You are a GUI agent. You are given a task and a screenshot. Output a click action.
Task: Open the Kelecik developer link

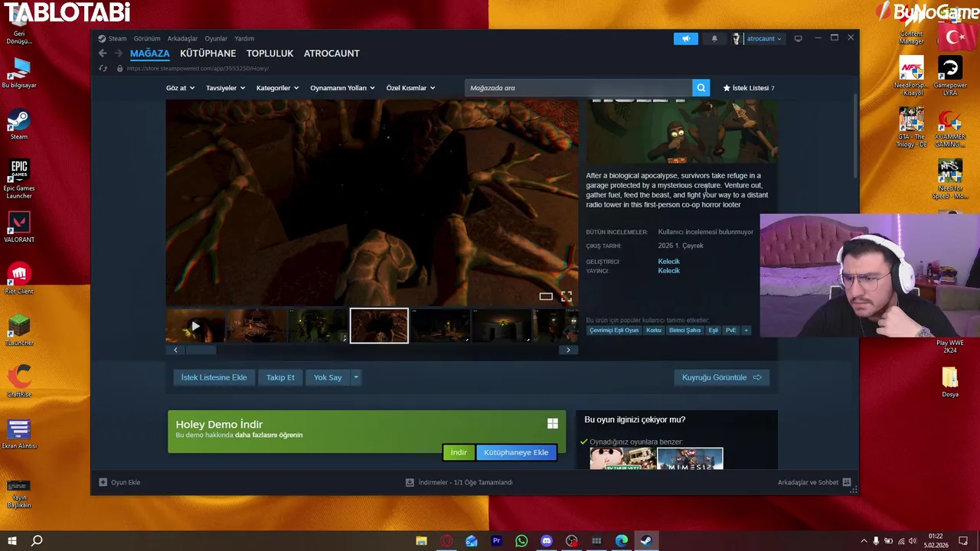click(668, 262)
